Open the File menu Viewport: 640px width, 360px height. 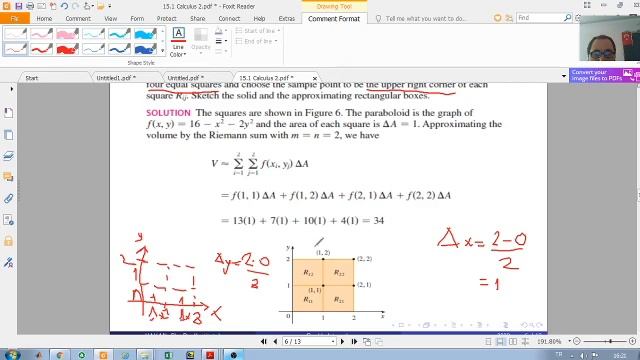coord(15,18)
